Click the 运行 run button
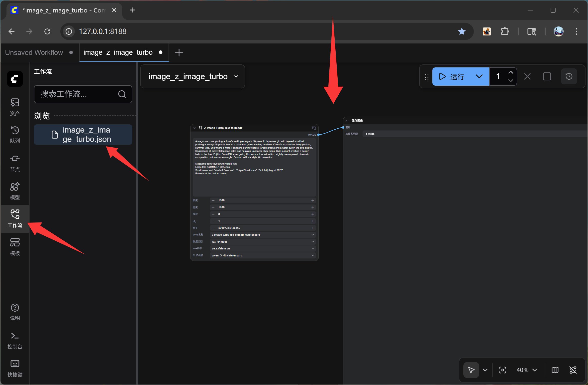 pos(452,76)
